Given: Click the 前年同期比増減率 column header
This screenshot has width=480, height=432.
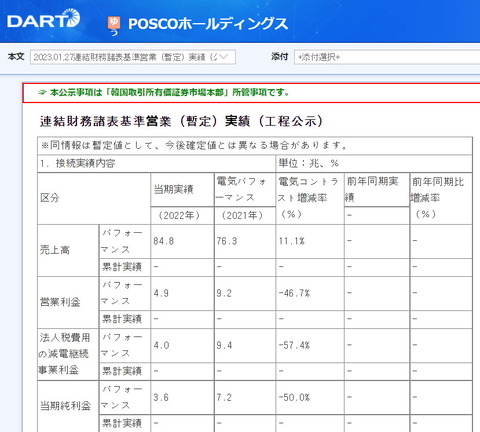Looking at the screenshot, I should click(x=441, y=198).
